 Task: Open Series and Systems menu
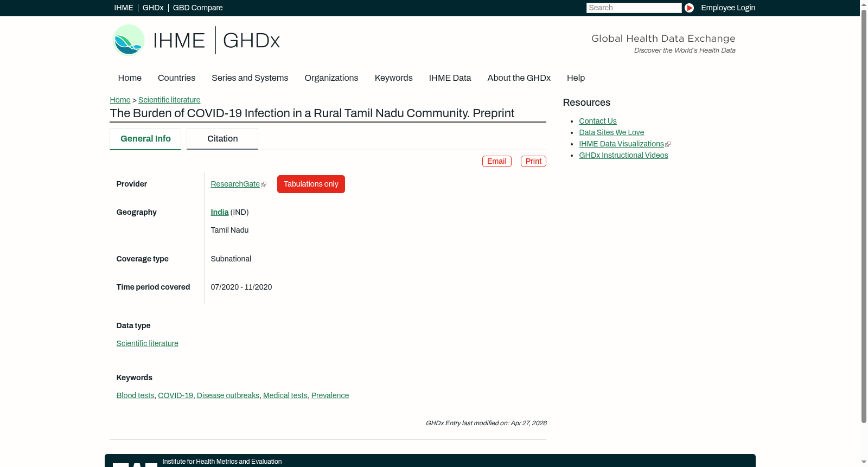click(x=250, y=78)
